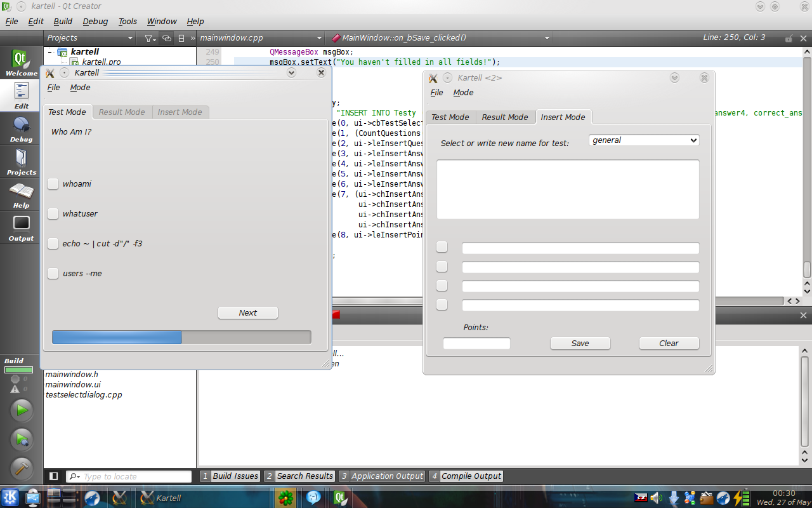The image size is (812, 508).
Task: Click the Save button in Insert Mode
Action: 580,344
